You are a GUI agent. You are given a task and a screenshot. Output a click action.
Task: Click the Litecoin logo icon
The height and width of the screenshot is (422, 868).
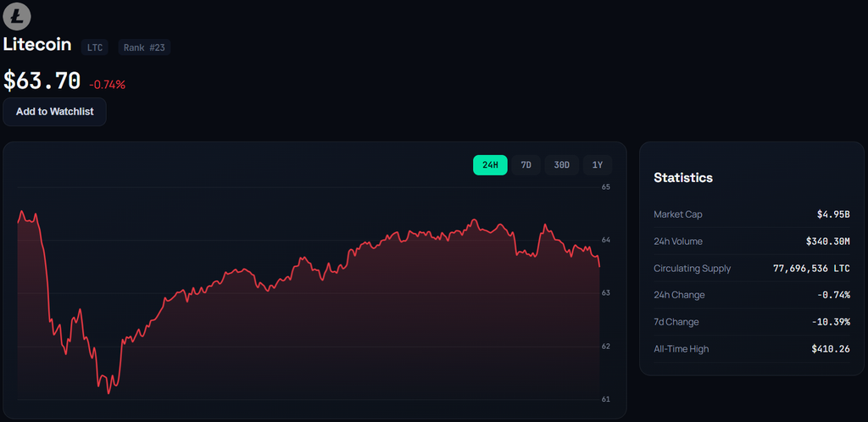point(17,16)
